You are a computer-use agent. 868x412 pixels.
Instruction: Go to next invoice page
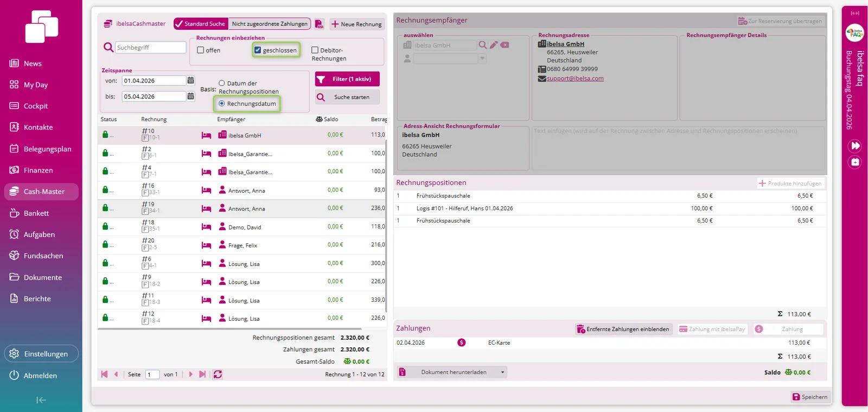190,374
